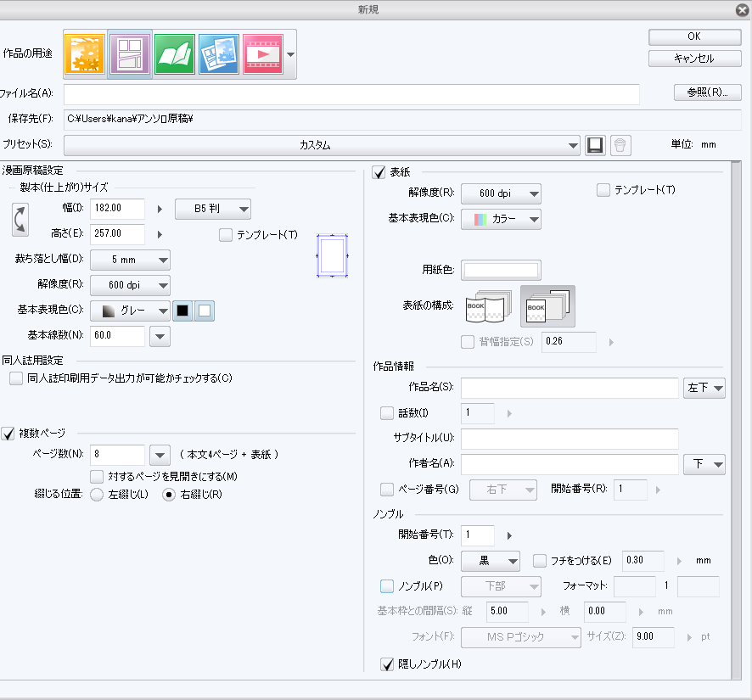The height and width of the screenshot is (700, 752).
Task: Swap width and height orientation icon
Action: [x=20, y=220]
